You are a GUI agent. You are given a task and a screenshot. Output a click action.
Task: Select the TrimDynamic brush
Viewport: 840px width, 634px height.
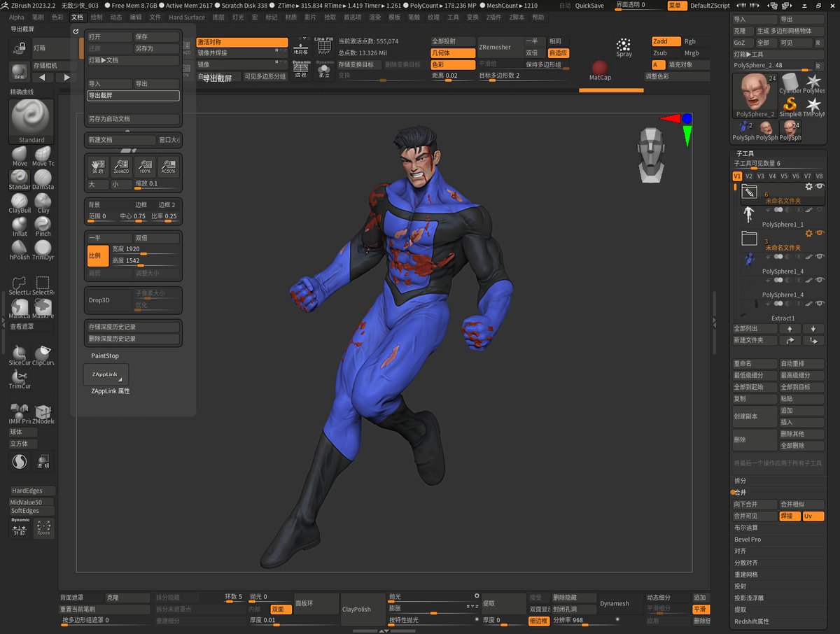point(43,250)
